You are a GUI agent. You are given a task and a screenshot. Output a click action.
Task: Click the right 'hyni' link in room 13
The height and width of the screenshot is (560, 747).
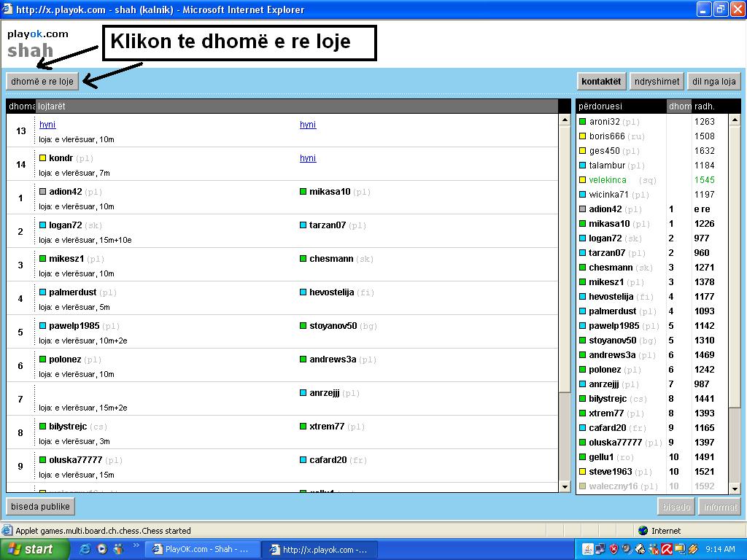[308, 125]
